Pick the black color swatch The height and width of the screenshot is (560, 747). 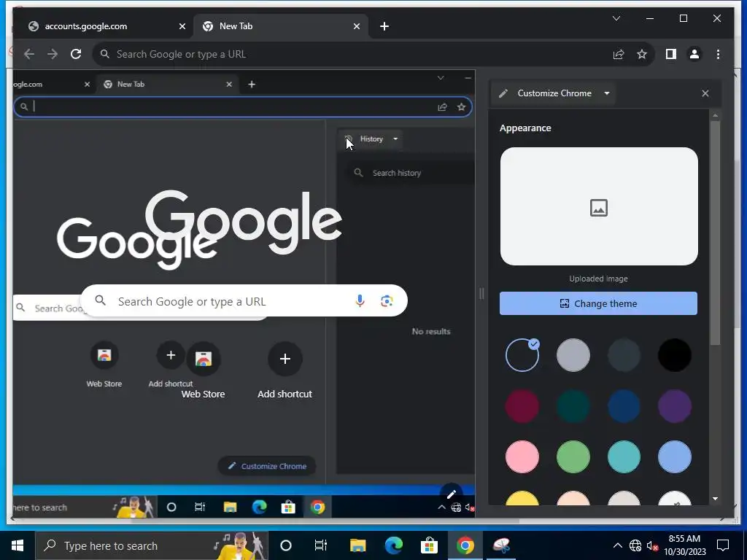click(675, 355)
